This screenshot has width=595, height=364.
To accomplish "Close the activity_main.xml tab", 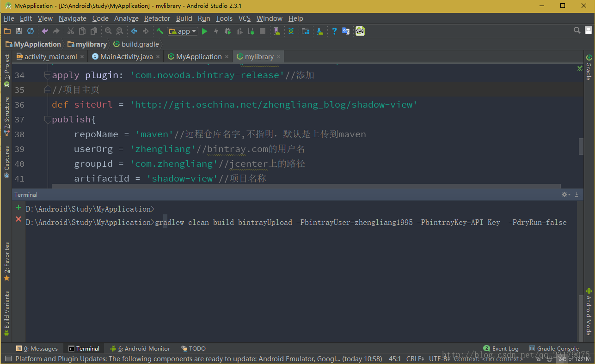I will tap(82, 57).
